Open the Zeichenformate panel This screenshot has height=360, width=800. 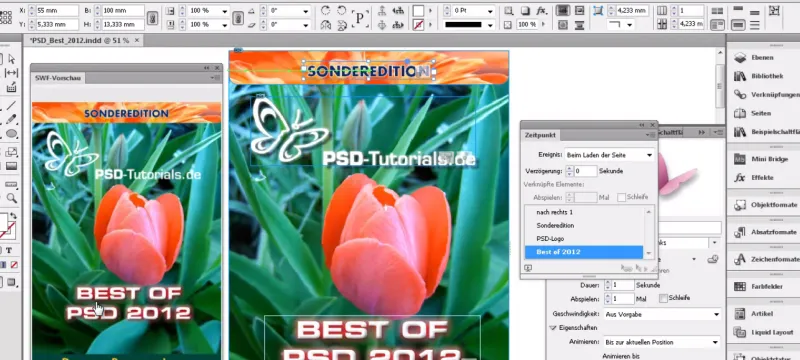[x=766, y=259]
